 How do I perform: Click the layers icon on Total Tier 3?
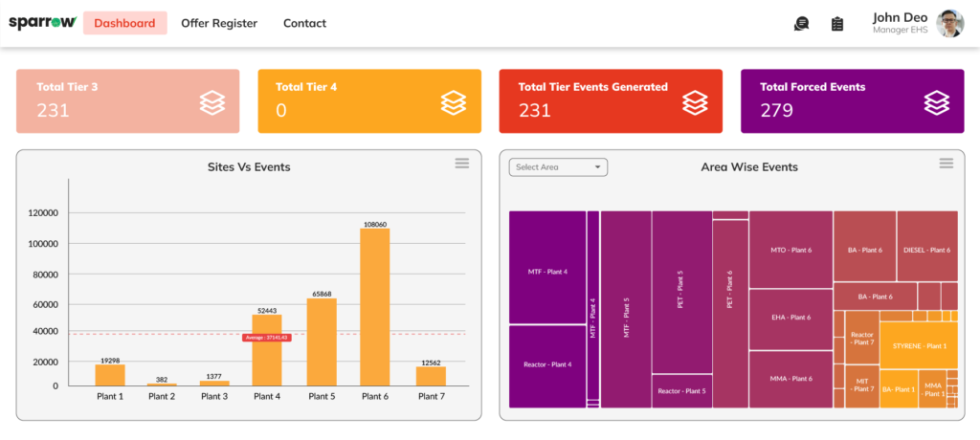tap(212, 101)
